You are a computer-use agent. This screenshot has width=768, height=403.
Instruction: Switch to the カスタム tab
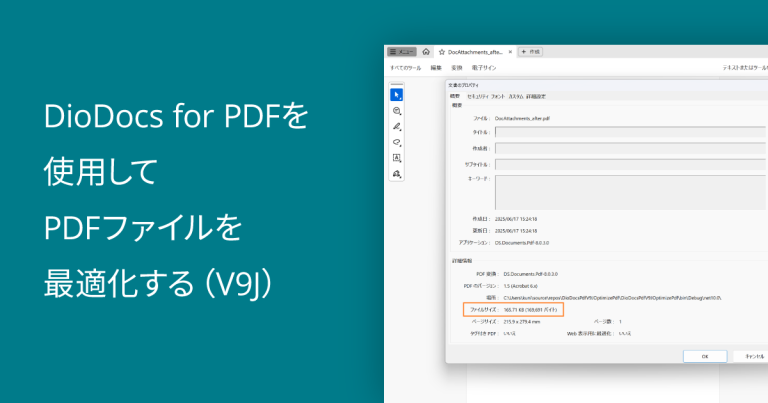(x=516, y=96)
